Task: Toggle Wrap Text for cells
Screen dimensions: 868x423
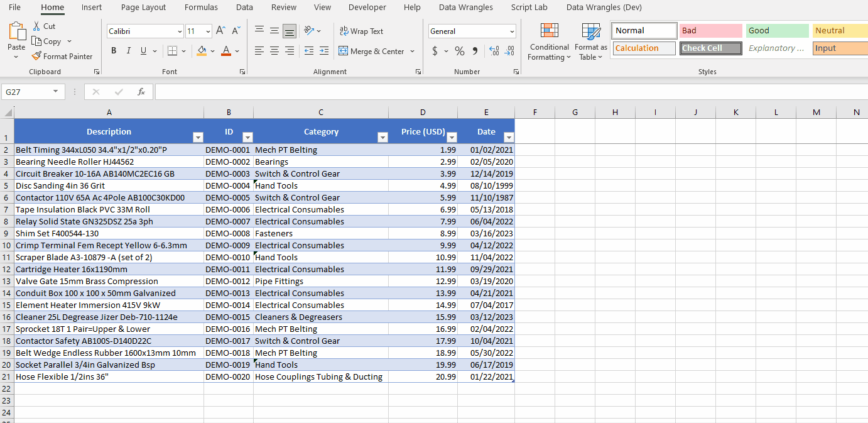Action: 361,31
